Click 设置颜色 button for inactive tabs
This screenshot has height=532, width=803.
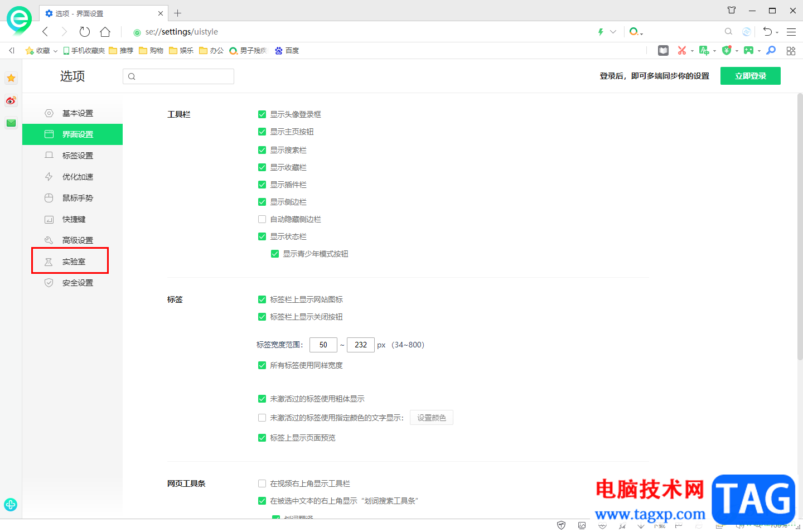pyautogui.click(x=431, y=417)
